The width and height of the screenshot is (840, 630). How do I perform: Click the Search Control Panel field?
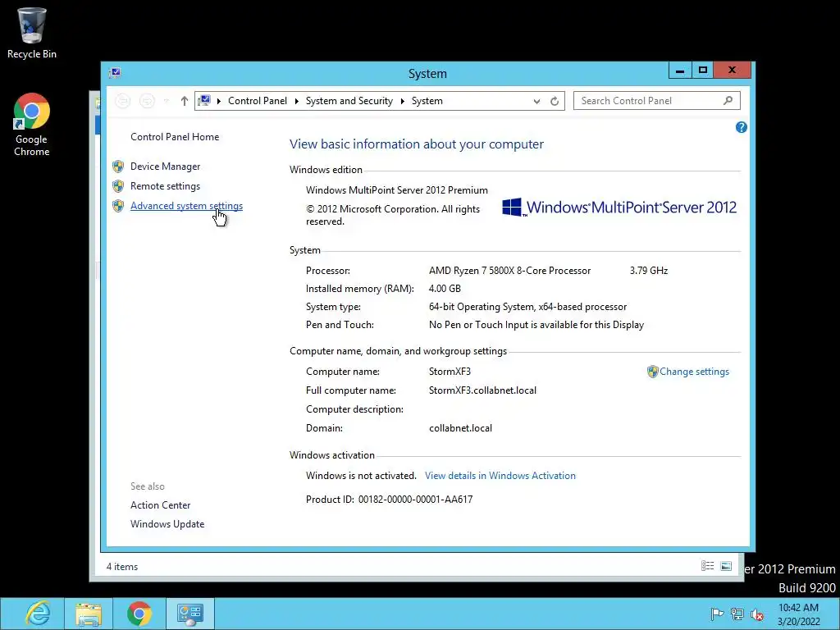click(x=657, y=101)
